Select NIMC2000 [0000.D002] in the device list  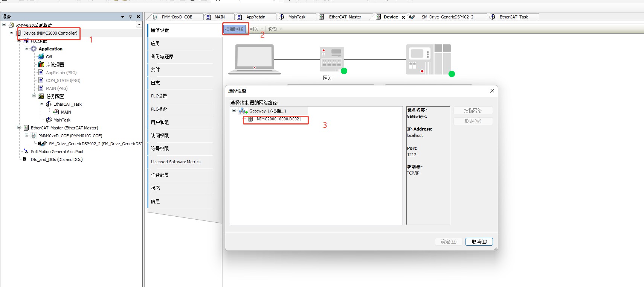278,119
